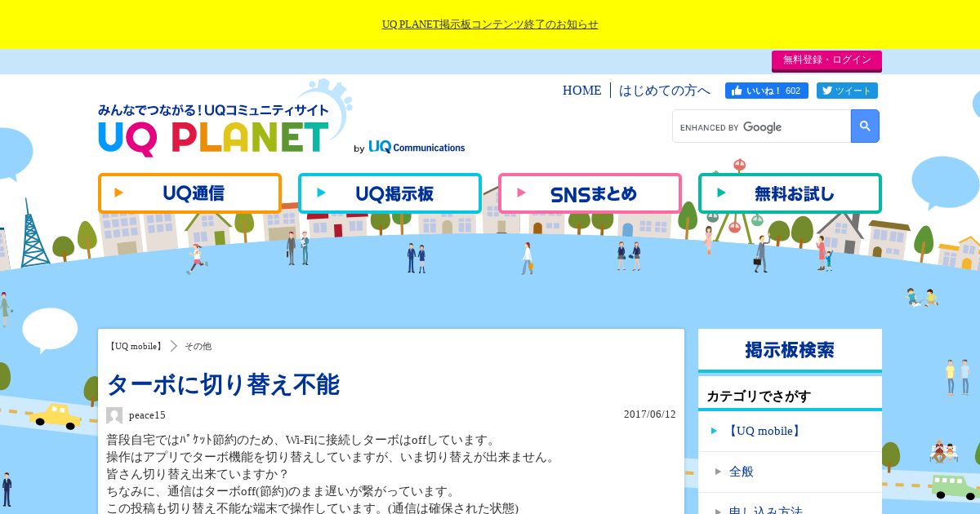Click the post title ターボに切り替え不能
The image size is (980, 514).
(x=223, y=384)
